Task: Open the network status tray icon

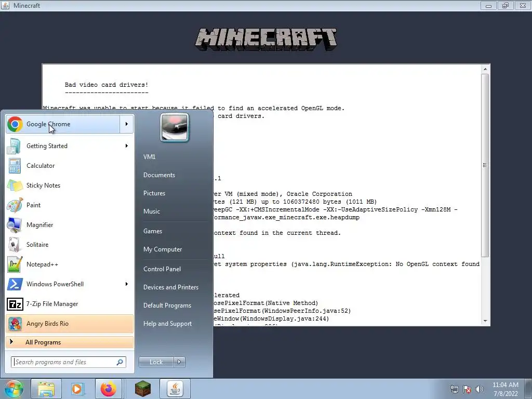Action: (x=454, y=389)
